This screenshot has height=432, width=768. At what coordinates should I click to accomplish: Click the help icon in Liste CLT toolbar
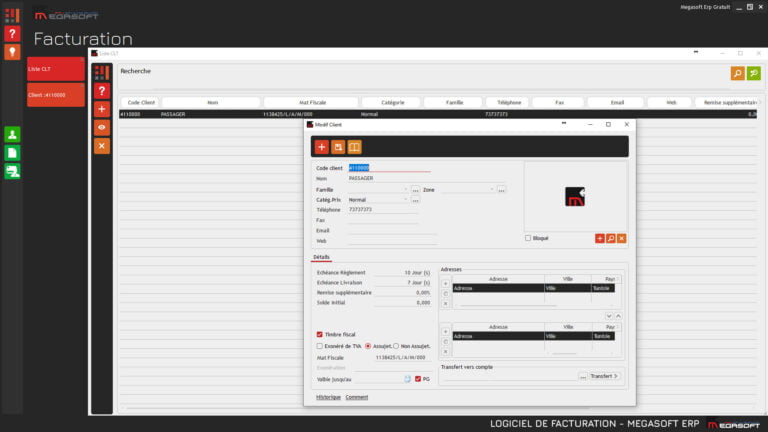click(x=102, y=91)
